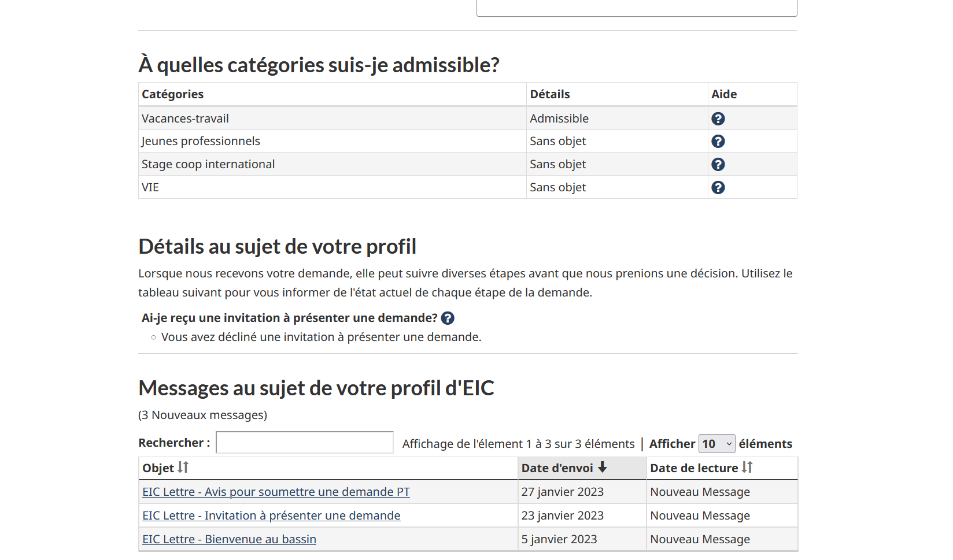Open help icon for VIE row
953x560 pixels.
[718, 187]
